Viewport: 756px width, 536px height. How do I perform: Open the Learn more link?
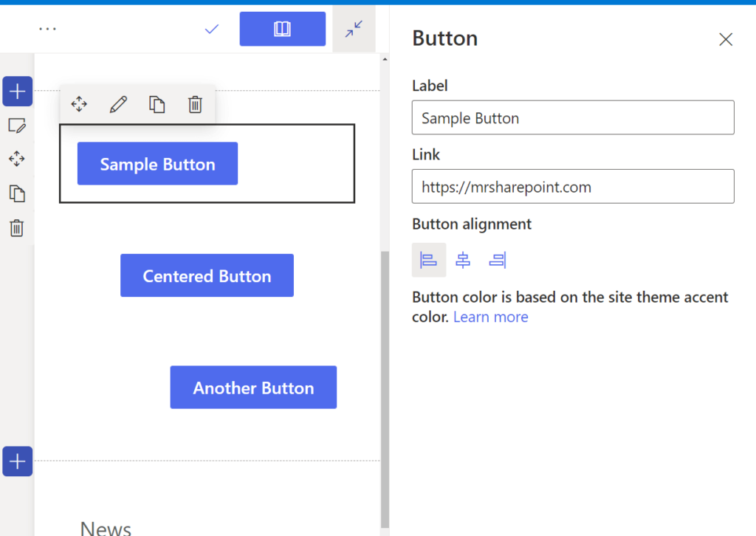click(491, 317)
